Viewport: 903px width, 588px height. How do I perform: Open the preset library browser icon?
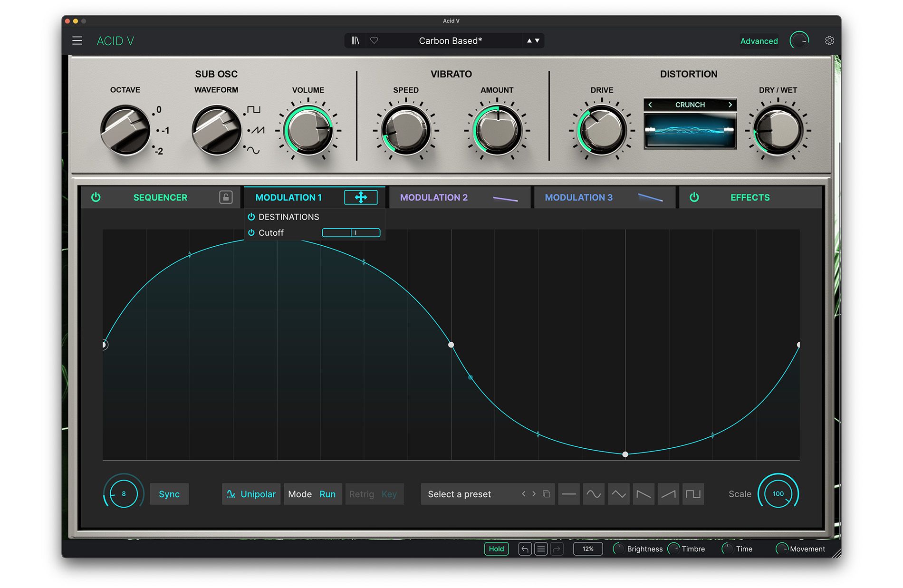(355, 41)
